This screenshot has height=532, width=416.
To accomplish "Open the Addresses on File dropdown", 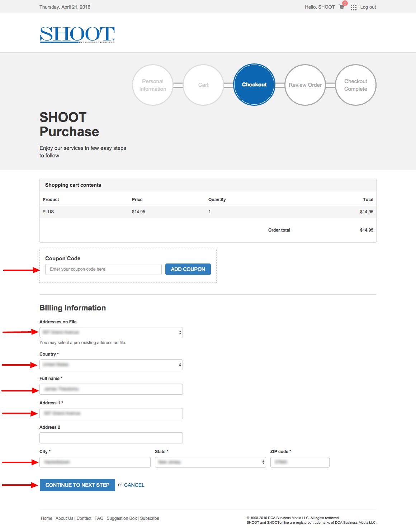I will click(111, 332).
